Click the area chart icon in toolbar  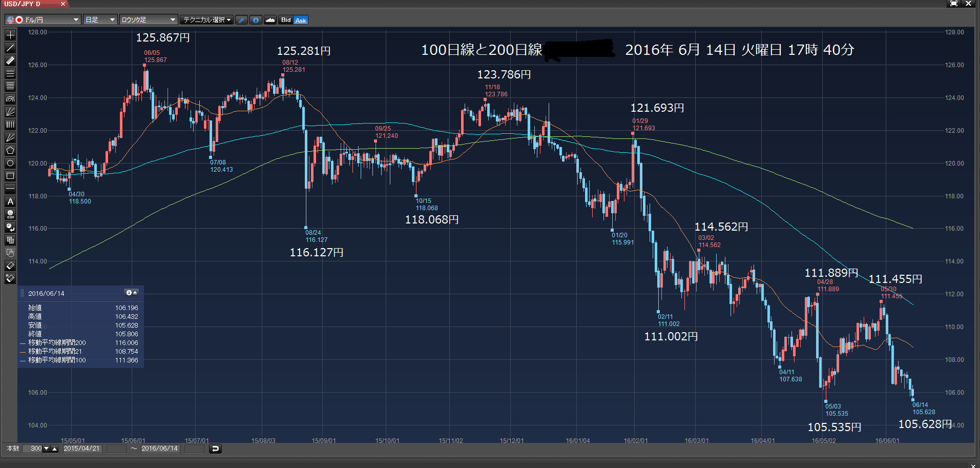coord(270,20)
